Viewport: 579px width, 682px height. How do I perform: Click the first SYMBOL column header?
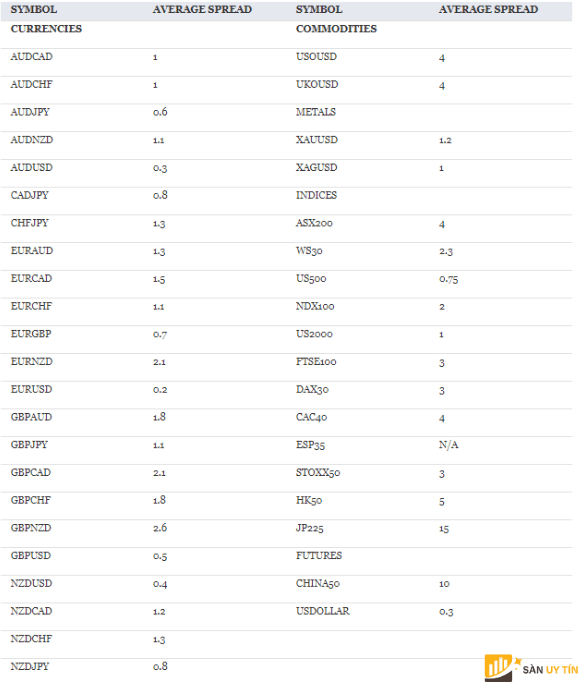tap(33, 9)
